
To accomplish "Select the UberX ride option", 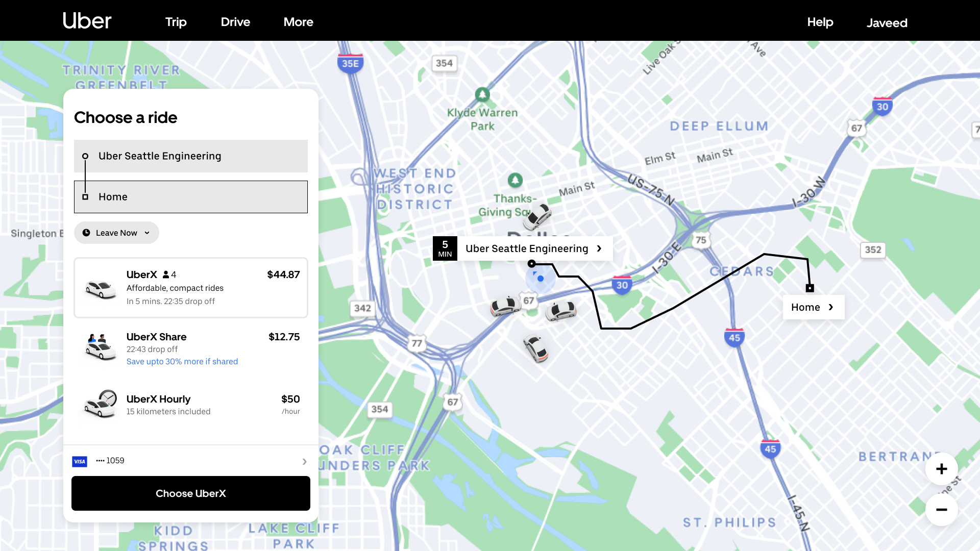I will point(191,288).
